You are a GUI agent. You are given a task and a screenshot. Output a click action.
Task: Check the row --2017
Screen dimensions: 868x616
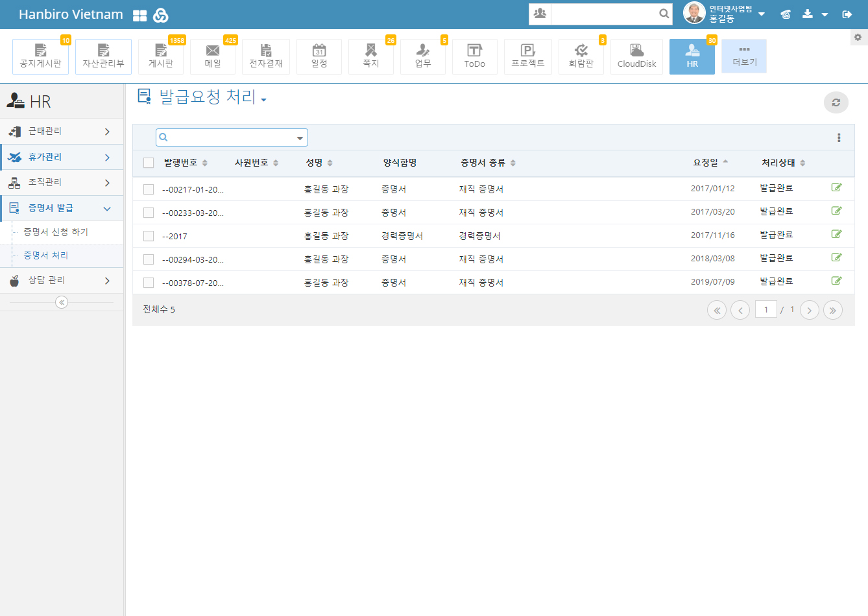(149, 236)
